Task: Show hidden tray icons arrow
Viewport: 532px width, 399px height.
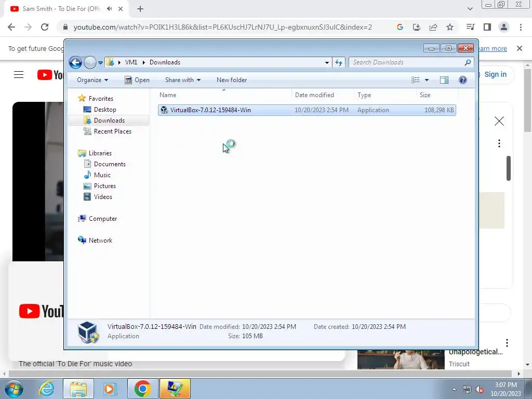Action: 454,389
